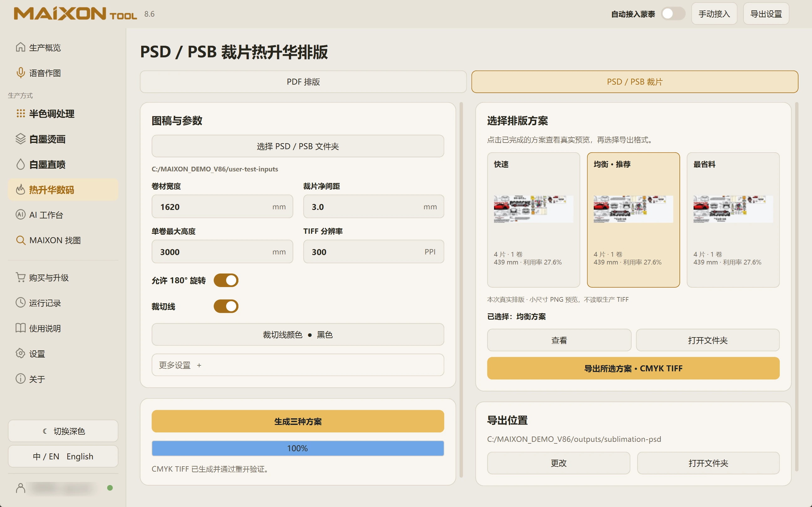Image resolution: width=812 pixels, height=507 pixels.
Task: Open the 裁切线颜色 黑色 selector
Action: pos(298,334)
